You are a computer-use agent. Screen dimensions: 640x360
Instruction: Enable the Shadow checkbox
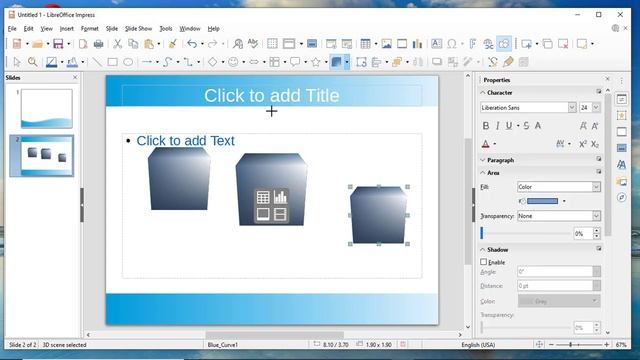pos(484,262)
